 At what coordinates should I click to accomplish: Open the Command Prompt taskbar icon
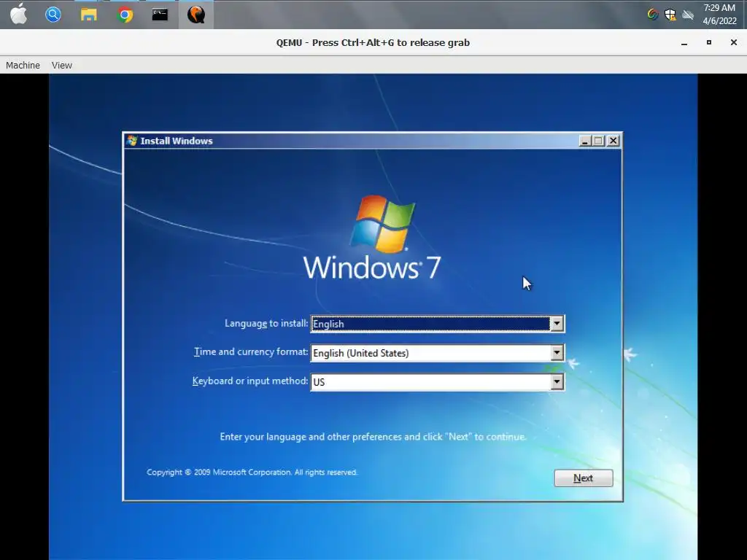click(x=160, y=15)
